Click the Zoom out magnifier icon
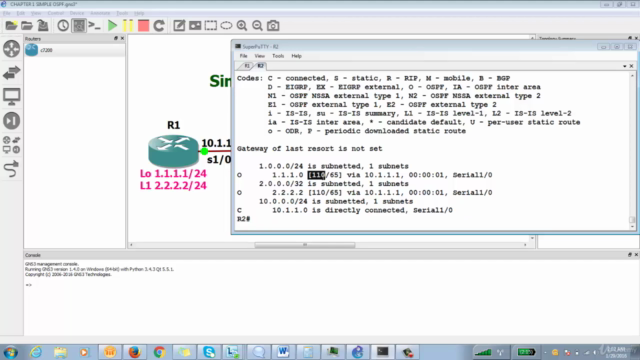This screenshot has width=640, height=360. 257,26
